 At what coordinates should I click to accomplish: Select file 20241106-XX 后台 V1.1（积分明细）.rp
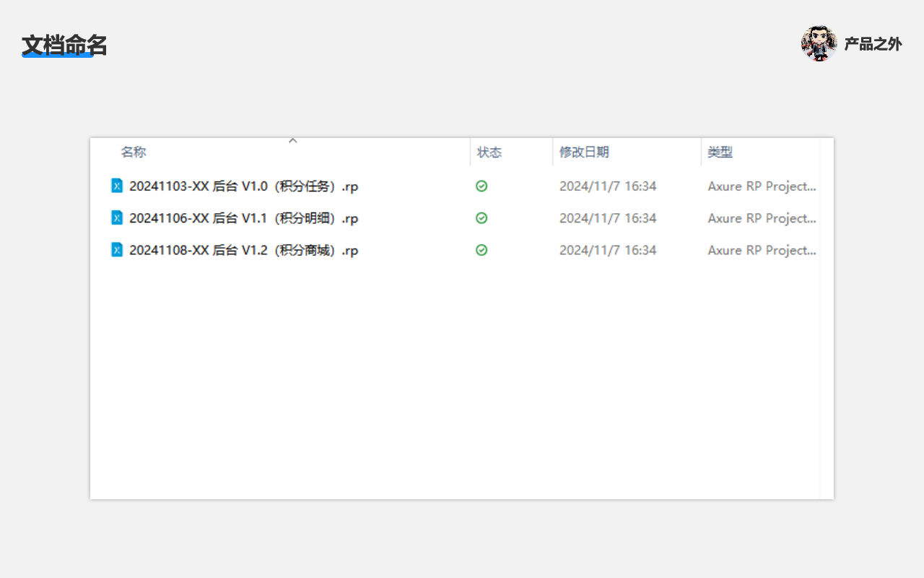244,217
